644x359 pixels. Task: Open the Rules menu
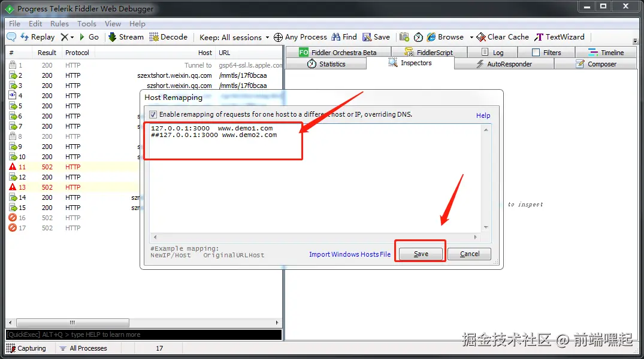click(59, 24)
